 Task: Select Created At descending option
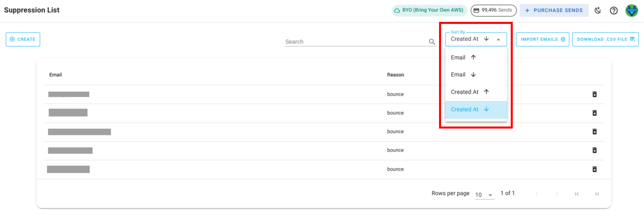476,109
